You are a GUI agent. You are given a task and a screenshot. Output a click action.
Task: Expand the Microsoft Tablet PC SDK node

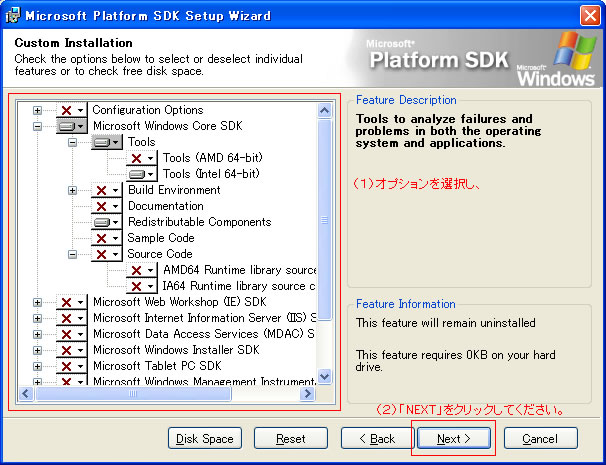(37, 366)
